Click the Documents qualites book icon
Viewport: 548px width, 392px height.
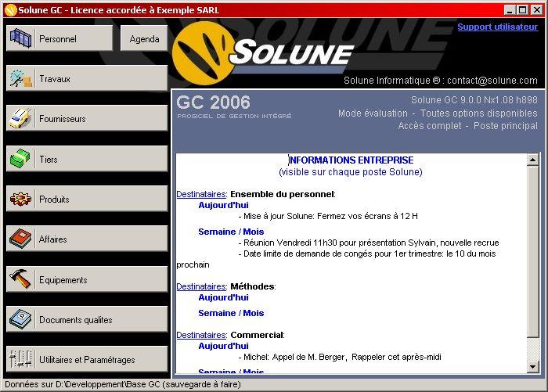20,320
